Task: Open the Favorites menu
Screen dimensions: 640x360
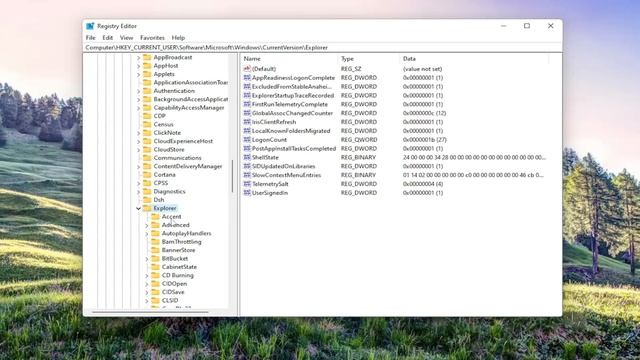Action: coord(152,38)
